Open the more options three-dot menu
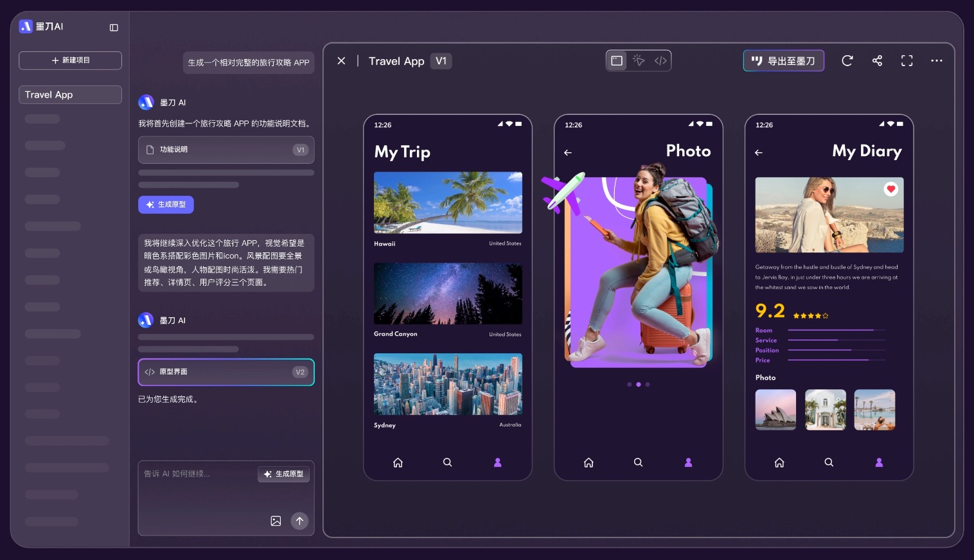This screenshot has width=974, height=560. (x=937, y=61)
